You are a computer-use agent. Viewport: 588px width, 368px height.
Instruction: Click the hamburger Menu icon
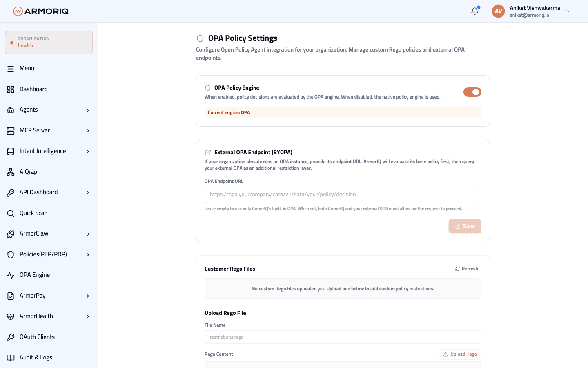(11, 69)
